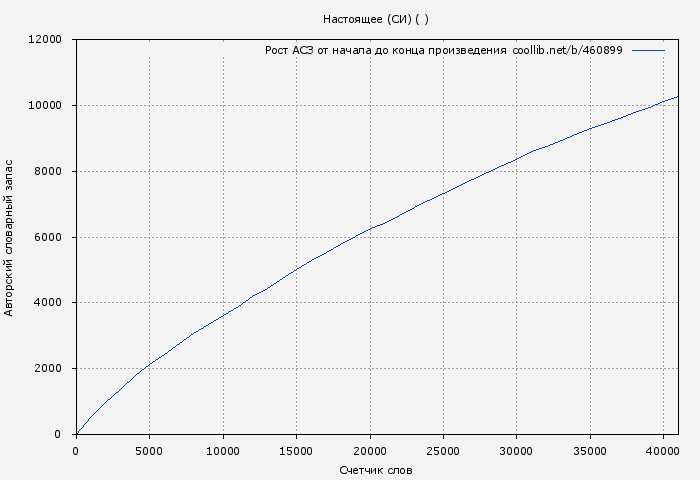Viewport: 700px width, 480px height.
Task: Click the curve's end point at right edge
Action: pos(677,97)
